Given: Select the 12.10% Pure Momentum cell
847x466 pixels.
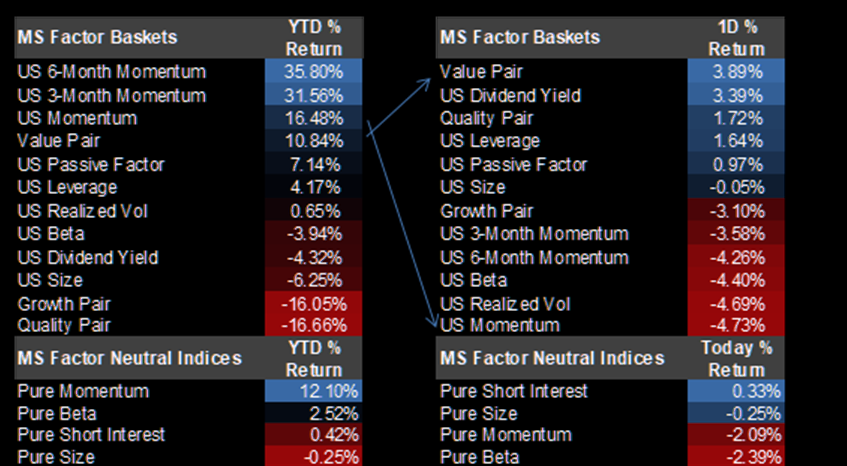Looking at the screenshot, I should [x=314, y=391].
